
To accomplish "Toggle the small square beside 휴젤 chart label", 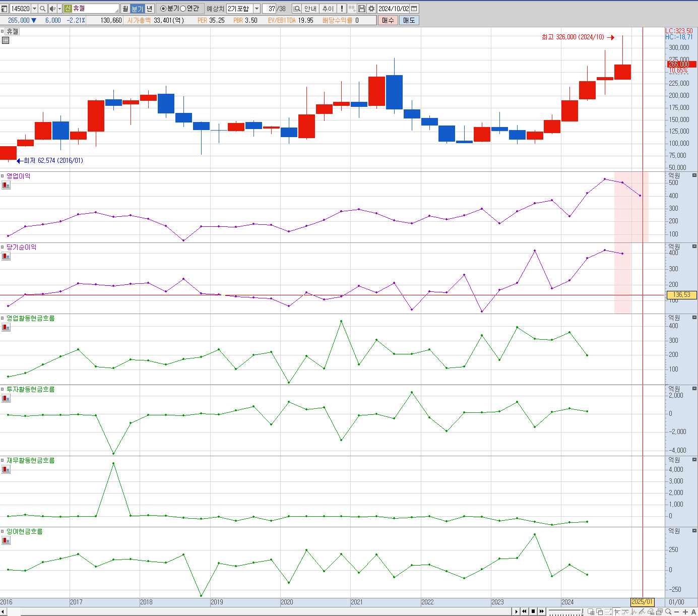I will [x=3, y=31].
